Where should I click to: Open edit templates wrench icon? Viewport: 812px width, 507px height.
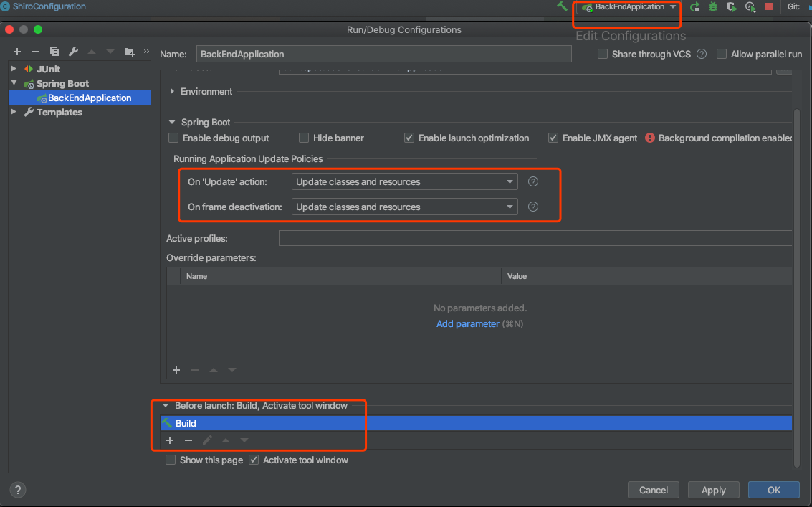tap(73, 52)
